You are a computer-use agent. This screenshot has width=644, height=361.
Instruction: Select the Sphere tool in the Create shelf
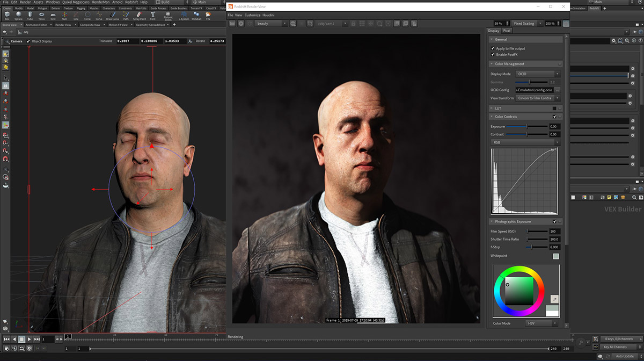[x=19, y=16]
